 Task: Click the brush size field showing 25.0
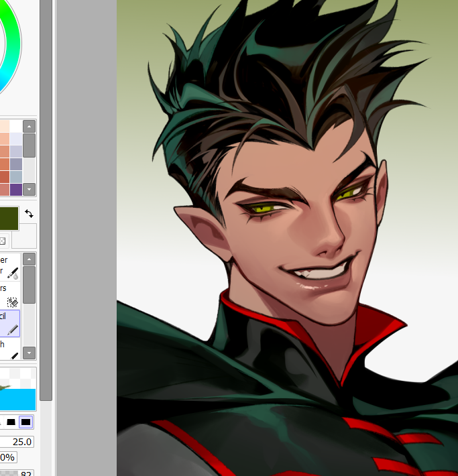(x=17, y=442)
